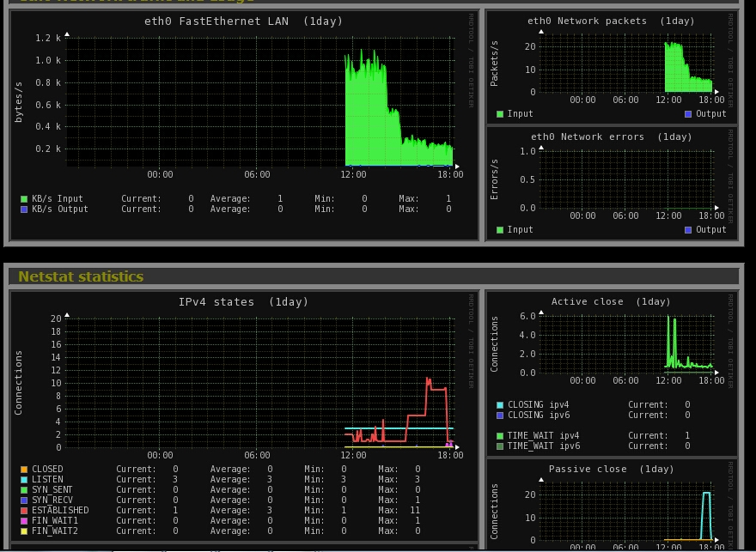
Task: Click the green Input swatch under Network packets
Action: tap(500, 114)
